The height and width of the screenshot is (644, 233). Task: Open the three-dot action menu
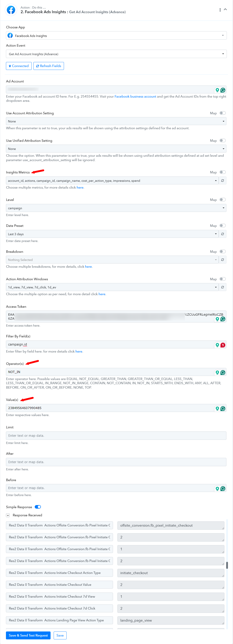pos(220,10)
